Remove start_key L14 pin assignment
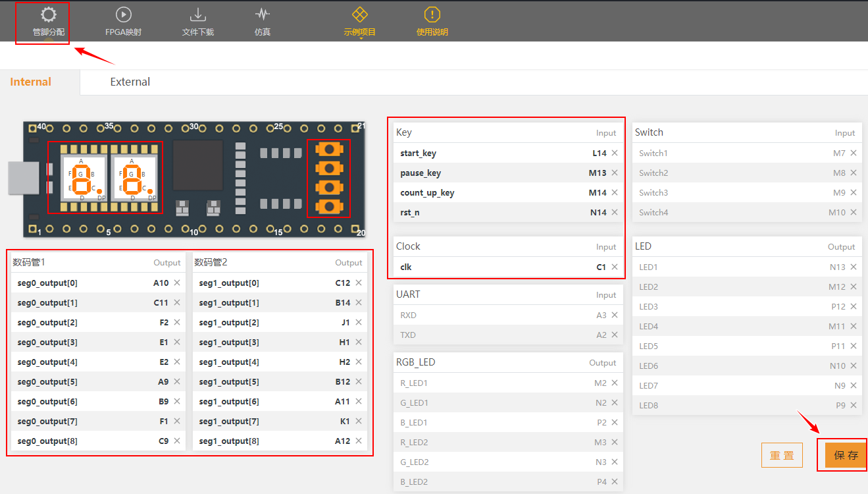868x494 pixels. tap(615, 153)
